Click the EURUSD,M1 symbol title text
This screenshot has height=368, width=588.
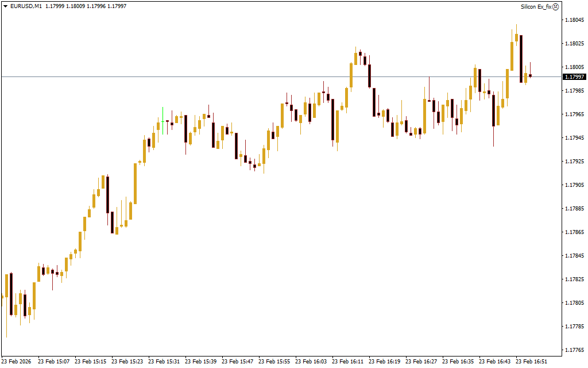(x=26, y=6)
